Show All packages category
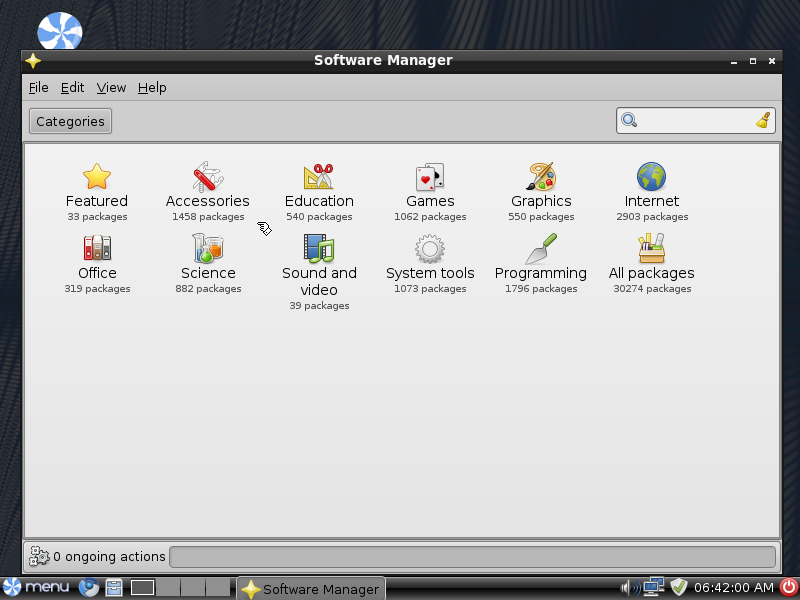The image size is (800, 600). [652, 248]
